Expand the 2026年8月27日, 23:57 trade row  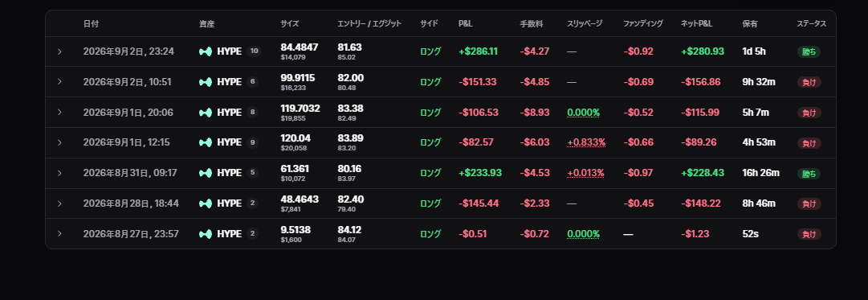click(x=59, y=234)
